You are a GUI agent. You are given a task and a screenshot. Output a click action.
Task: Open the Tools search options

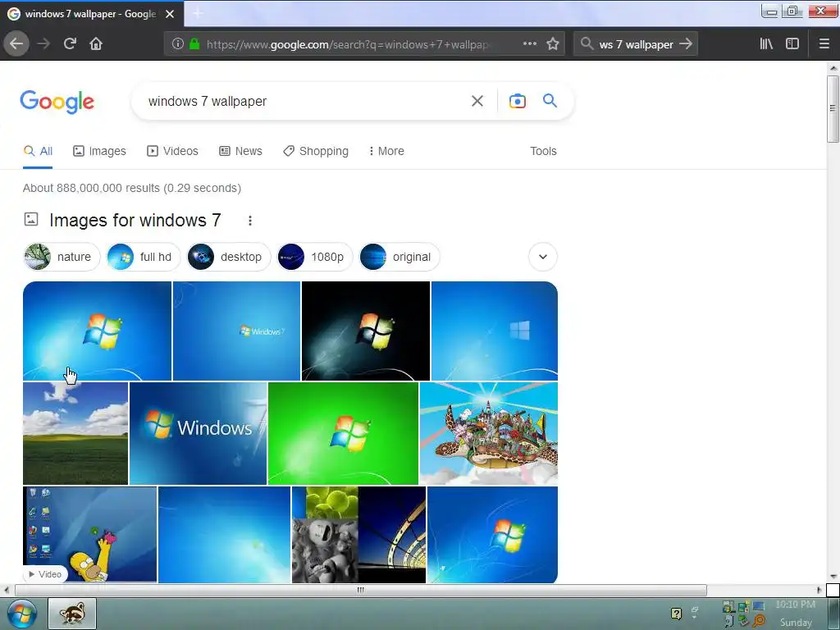[543, 151]
